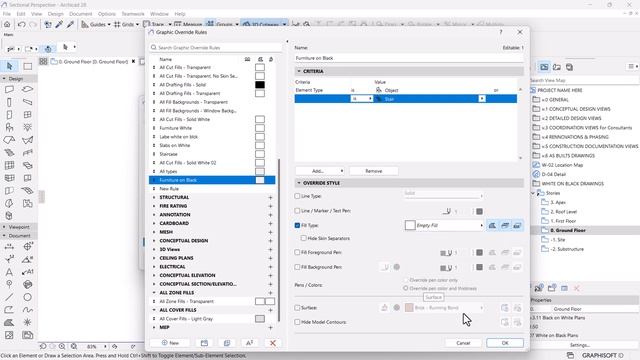Image resolution: width=640 pixels, height=360 pixels.
Task: Open the Design menu
Action: pos(56,14)
